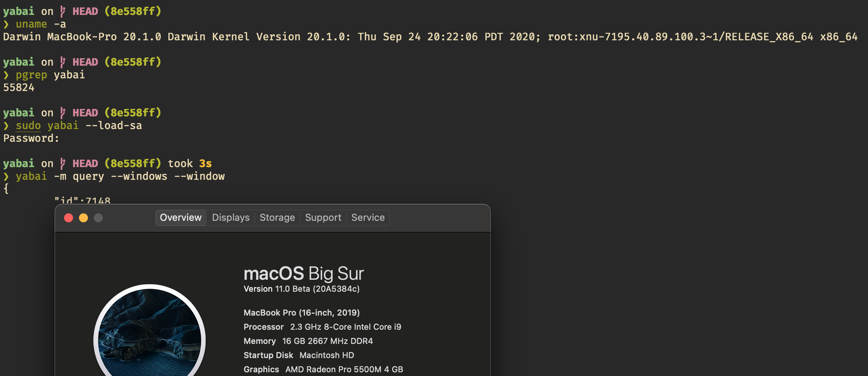
Task: Click the 'yabai -m query --windows --window' command
Action: point(120,176)
